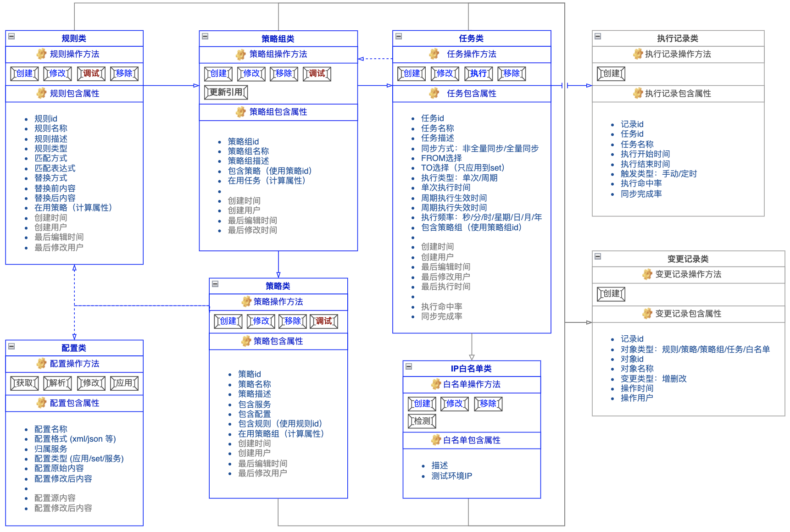Click the gear icon beside 变更记录包含属性
The width and height of the screenshot is (790, 532).
pyautogui.click(x=647, y=314)
